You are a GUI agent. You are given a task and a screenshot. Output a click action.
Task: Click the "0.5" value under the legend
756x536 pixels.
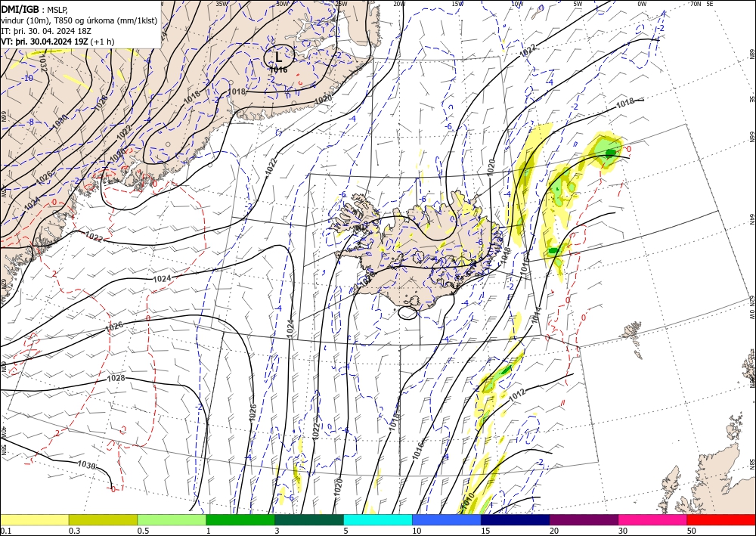point(142,531)
